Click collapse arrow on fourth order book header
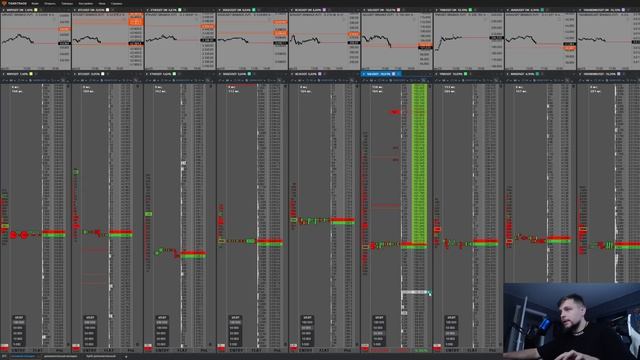This screenshot has width=640, height=360. click(x=220, y=74)
